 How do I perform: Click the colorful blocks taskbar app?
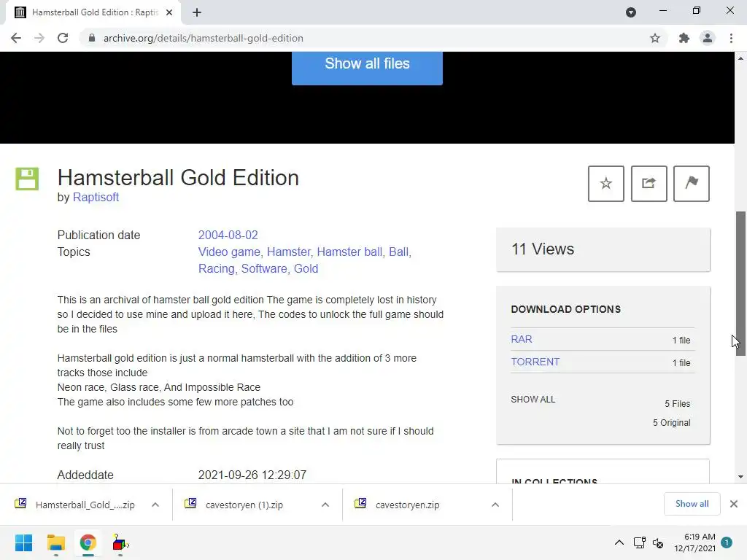tap(120, 542)
